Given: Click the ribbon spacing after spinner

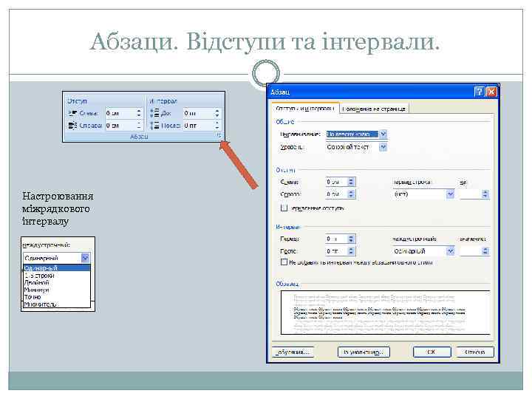Looking at the screenshot, I should click(217, 126).
